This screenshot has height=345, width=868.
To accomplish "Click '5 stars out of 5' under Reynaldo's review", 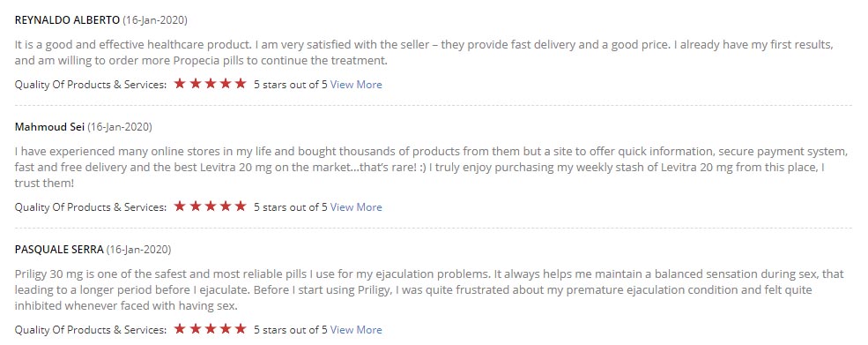I will point(291,85).
